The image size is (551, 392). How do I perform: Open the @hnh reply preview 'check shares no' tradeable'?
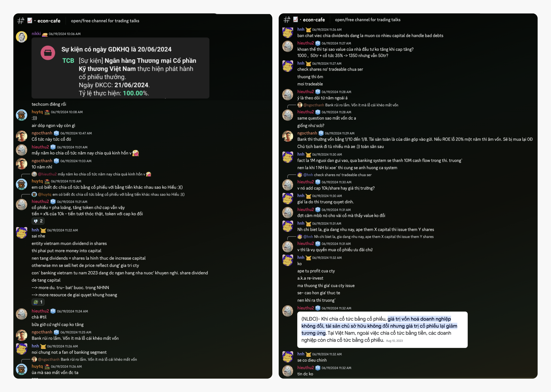point(335,175)
